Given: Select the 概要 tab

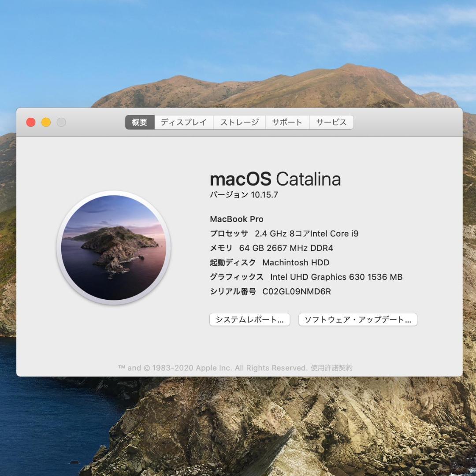Looking at the screenshot, I should point(139,122).
